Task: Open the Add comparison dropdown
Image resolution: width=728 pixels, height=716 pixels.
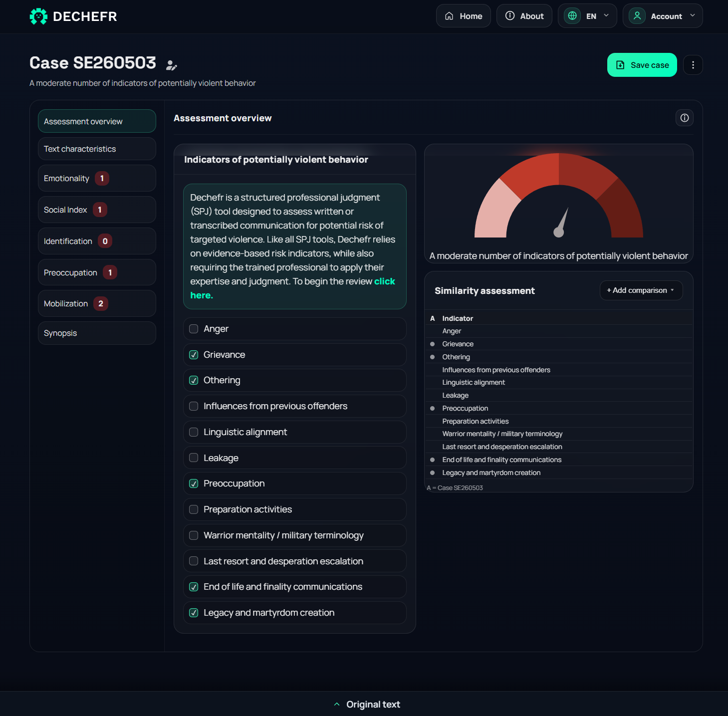Action: pos(641,290)
